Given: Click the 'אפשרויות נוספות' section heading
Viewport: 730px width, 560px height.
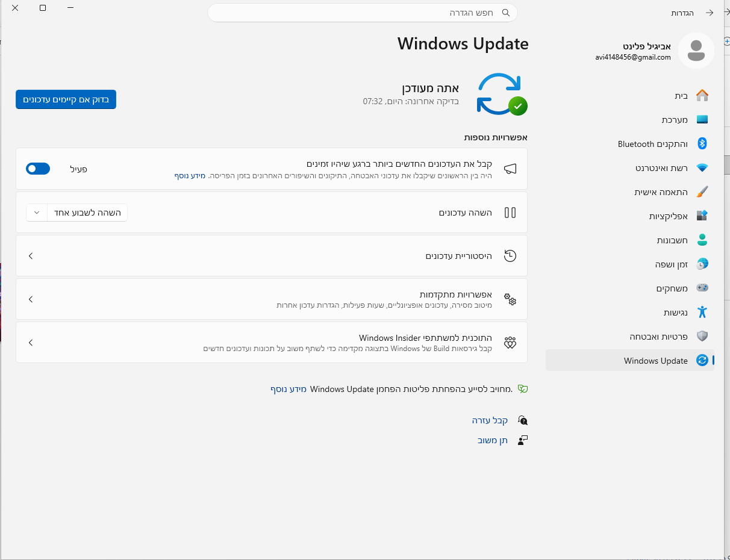Looking at the screenshot, I should [x=496, y=137].
